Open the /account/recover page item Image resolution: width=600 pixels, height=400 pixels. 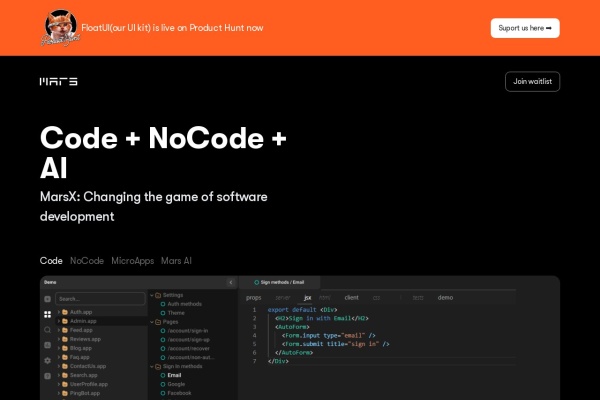pos(185,348)
